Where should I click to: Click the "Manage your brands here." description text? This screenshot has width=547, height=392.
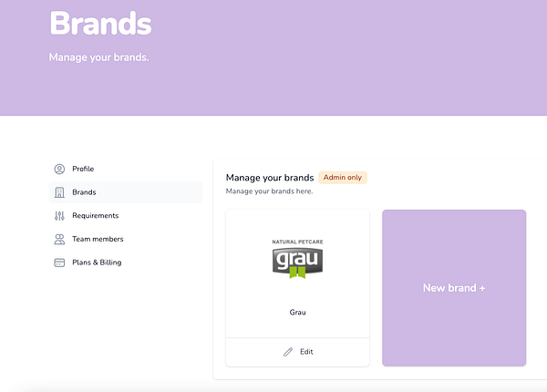[x=269, y=191]
